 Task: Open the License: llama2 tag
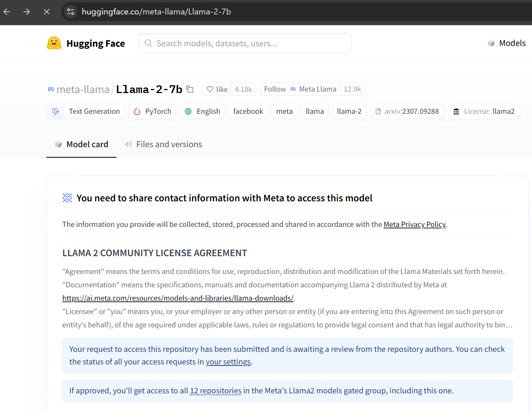coord(484,112)
